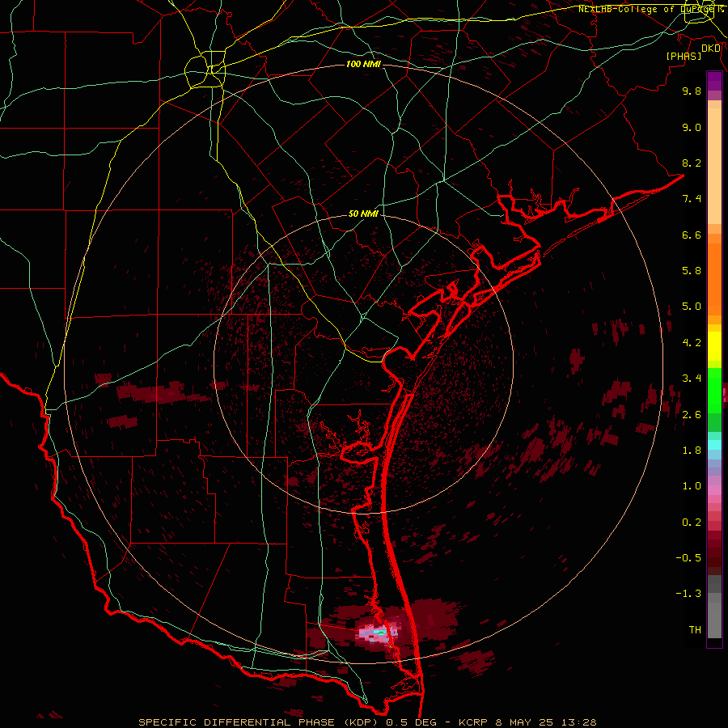
Task: Click the 1.8 value on color scale
Action: (692, 451)
